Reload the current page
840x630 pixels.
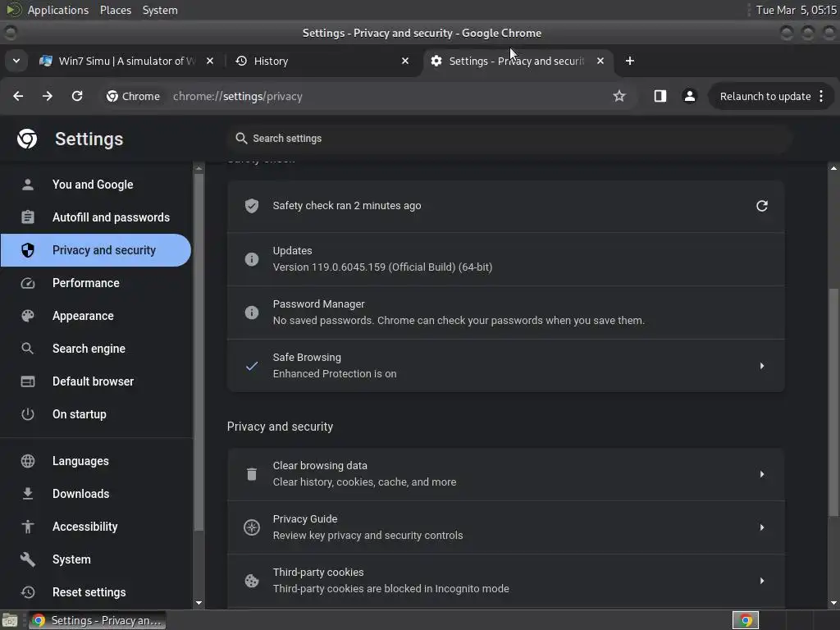(x=77, y=96)
